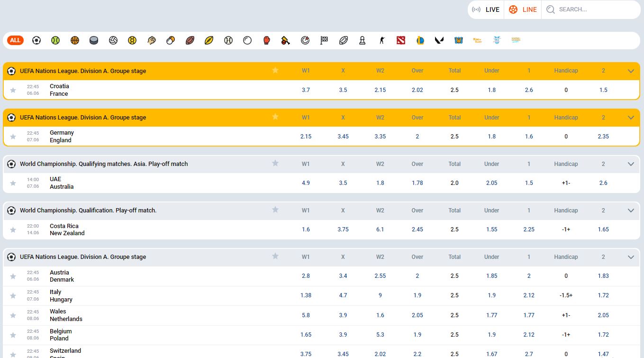The width and height of the screenshot is (644, 358).
Task: Choose the boxing glove sport icon
Action: 266,40
